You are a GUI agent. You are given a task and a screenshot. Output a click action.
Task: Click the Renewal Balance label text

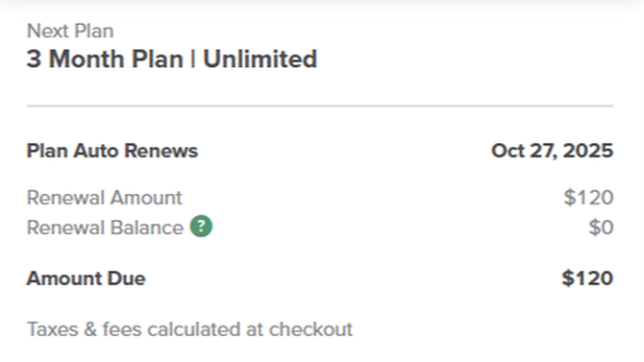[x=105, y=227]
